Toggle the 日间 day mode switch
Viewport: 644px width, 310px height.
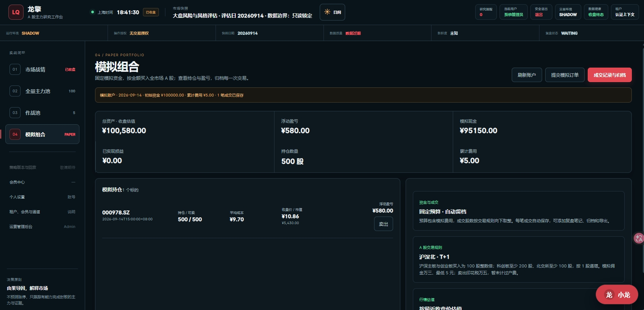click(332, 12)
